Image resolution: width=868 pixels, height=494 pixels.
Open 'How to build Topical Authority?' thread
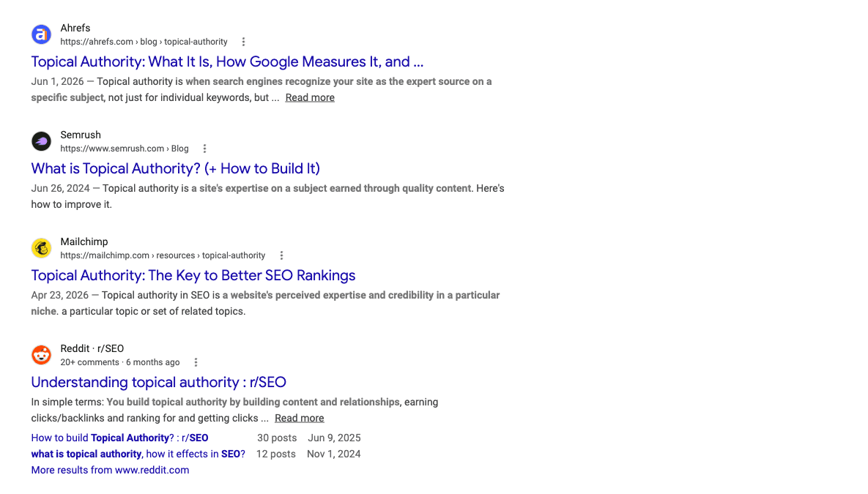(x=119, y=438)
